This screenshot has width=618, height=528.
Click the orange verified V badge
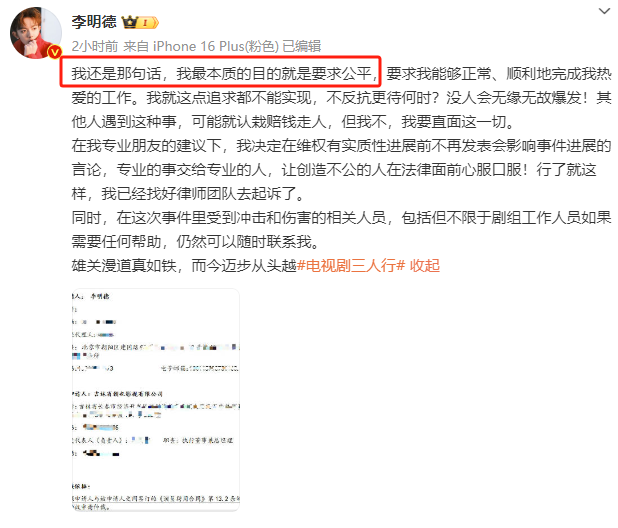(55, 52)
